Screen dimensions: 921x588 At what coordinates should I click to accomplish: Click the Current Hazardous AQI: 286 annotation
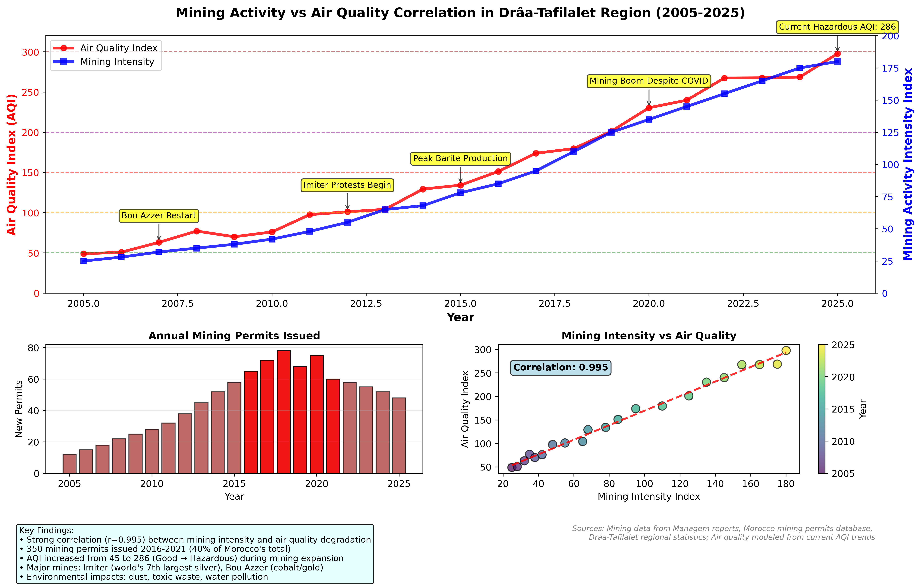pos(837,27)
